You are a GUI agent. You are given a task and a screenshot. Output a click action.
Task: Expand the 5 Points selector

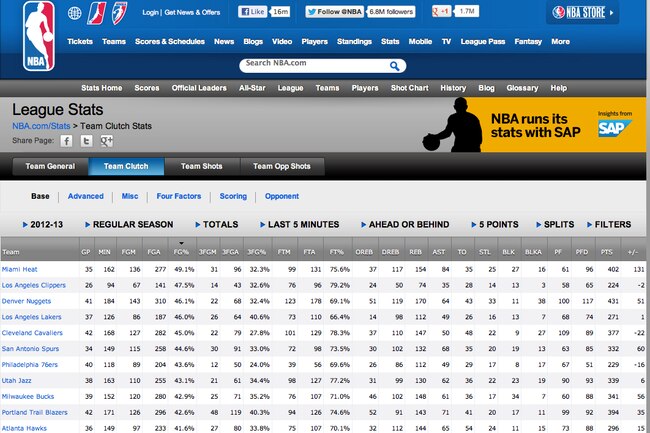495,225
